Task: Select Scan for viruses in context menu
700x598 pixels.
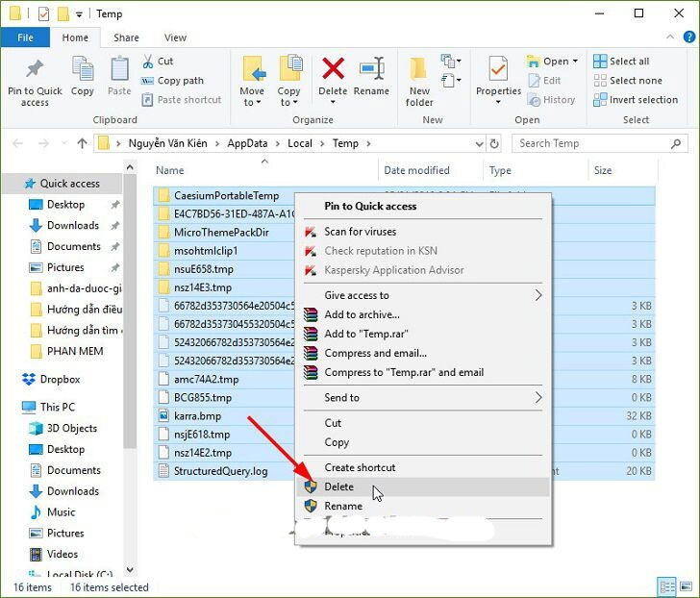Action: click(x=360, y=232)
